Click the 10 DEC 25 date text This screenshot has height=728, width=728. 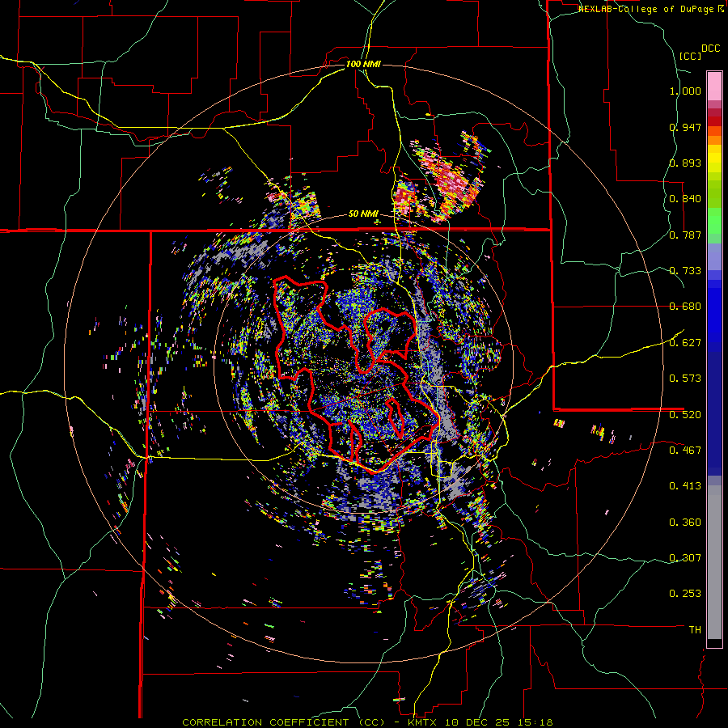pyautogui.click(x=476, y=722)
